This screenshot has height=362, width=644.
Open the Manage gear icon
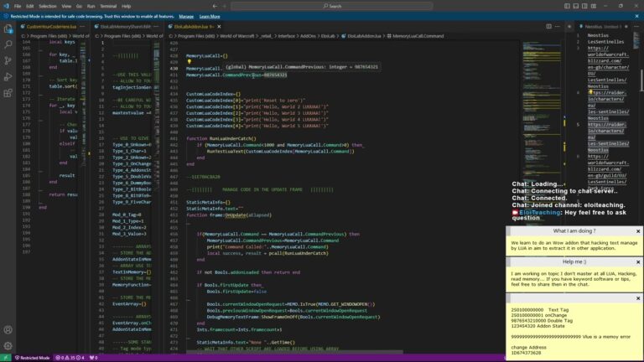click(x=8, y=345)
